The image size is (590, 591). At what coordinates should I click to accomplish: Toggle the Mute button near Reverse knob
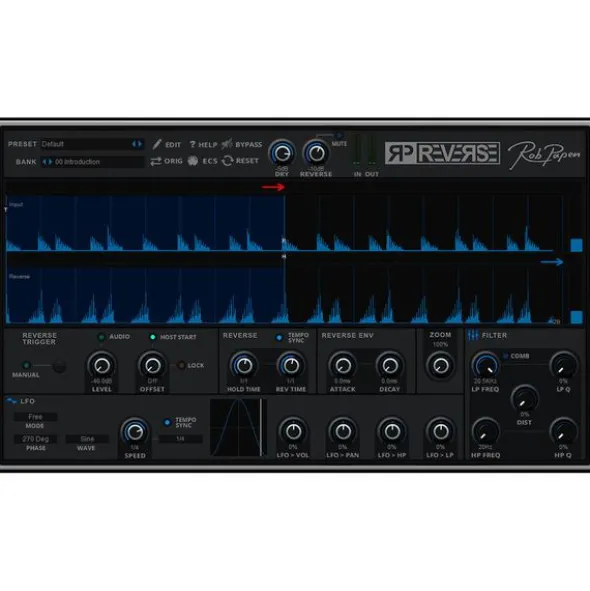tap(339, 135)
